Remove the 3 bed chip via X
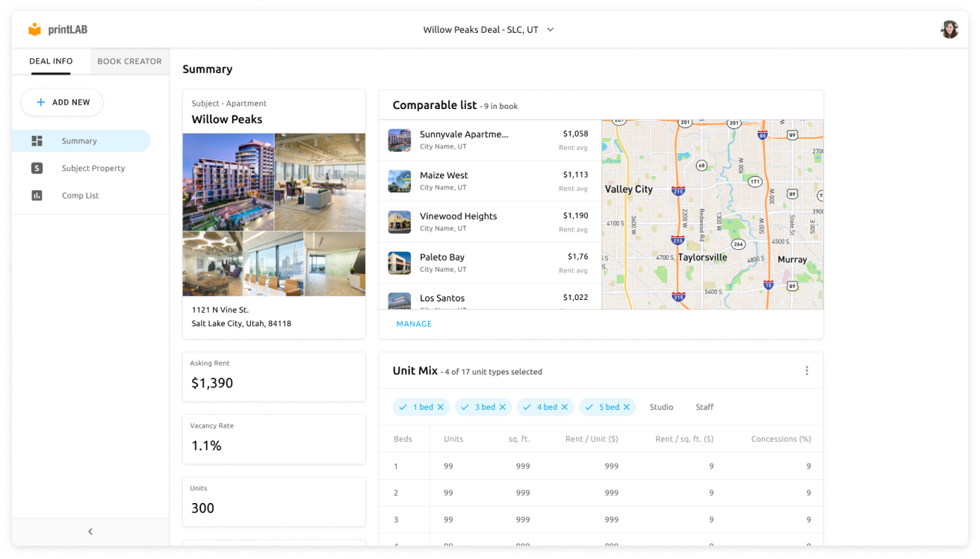 click(x=503, y=407)
